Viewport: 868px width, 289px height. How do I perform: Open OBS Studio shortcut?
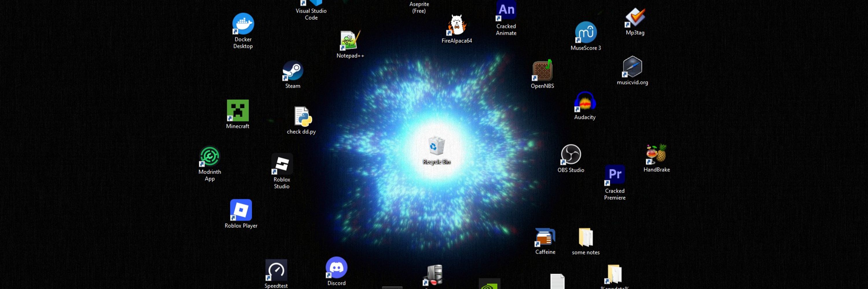point(571,154)
